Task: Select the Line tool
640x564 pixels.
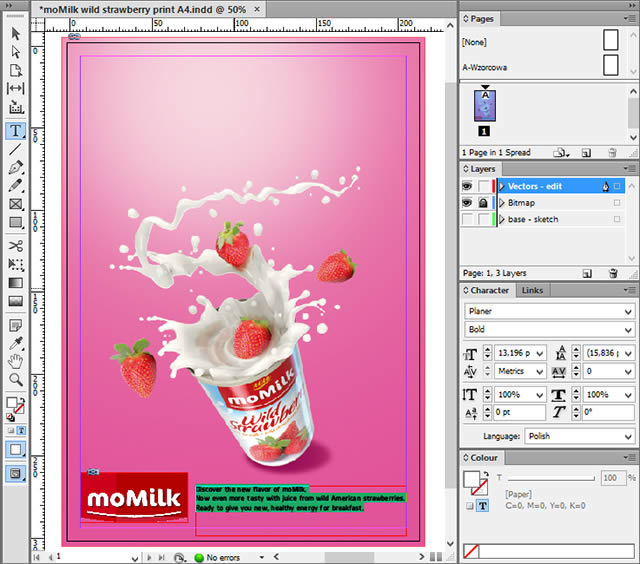Action: (16, 149)
